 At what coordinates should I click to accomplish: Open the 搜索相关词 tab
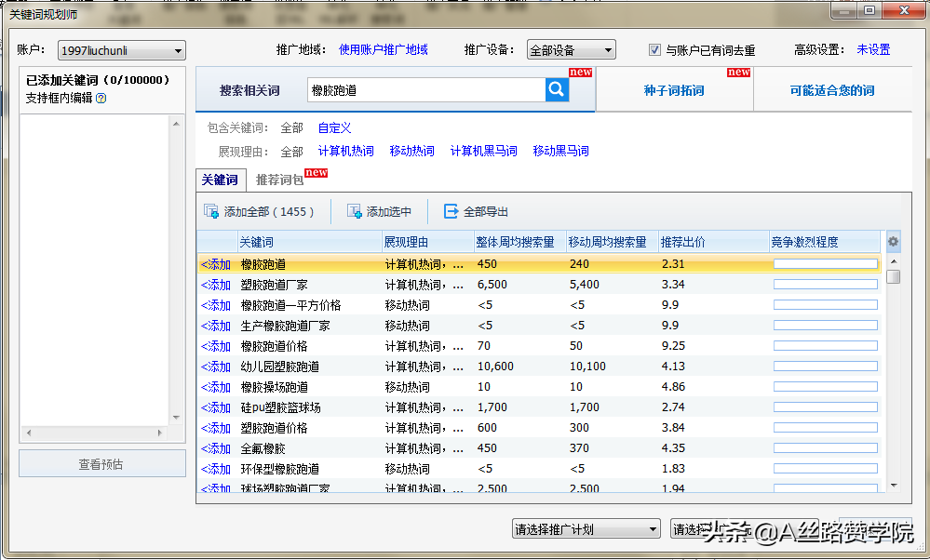[249, 90]
